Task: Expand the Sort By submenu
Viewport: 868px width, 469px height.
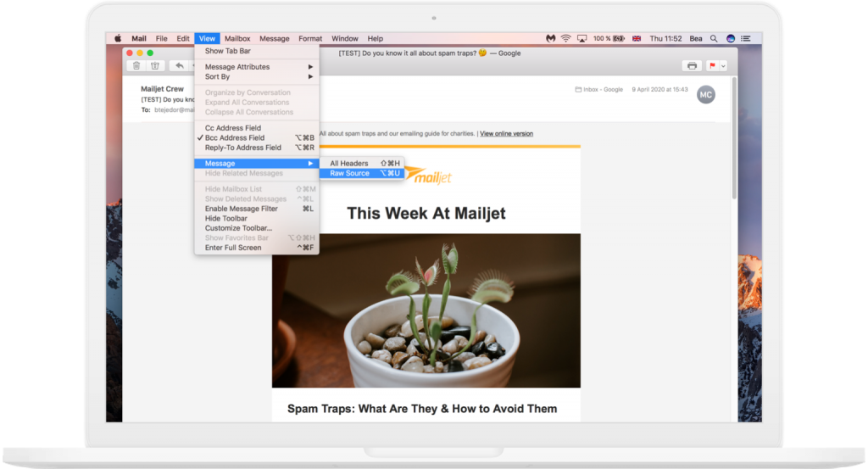Action: [218, 76]
